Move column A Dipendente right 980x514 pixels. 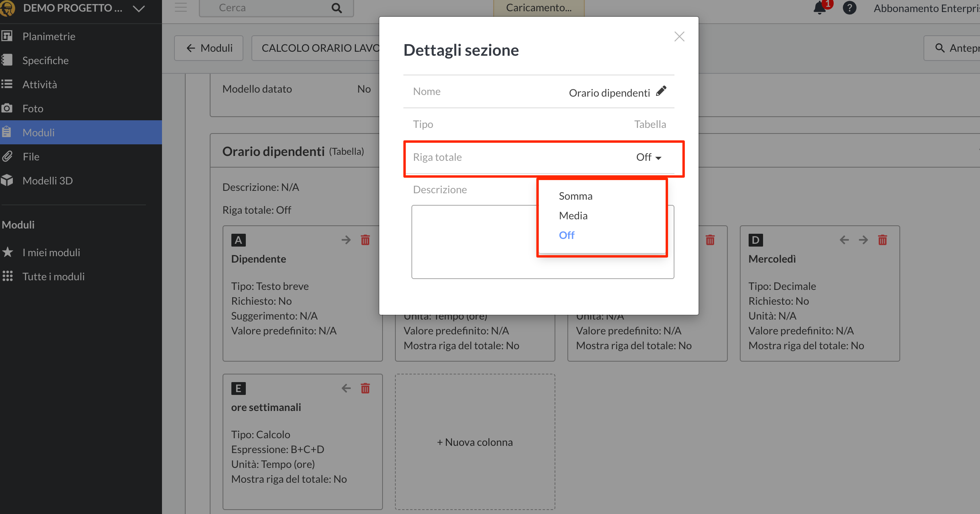(346, 240)
